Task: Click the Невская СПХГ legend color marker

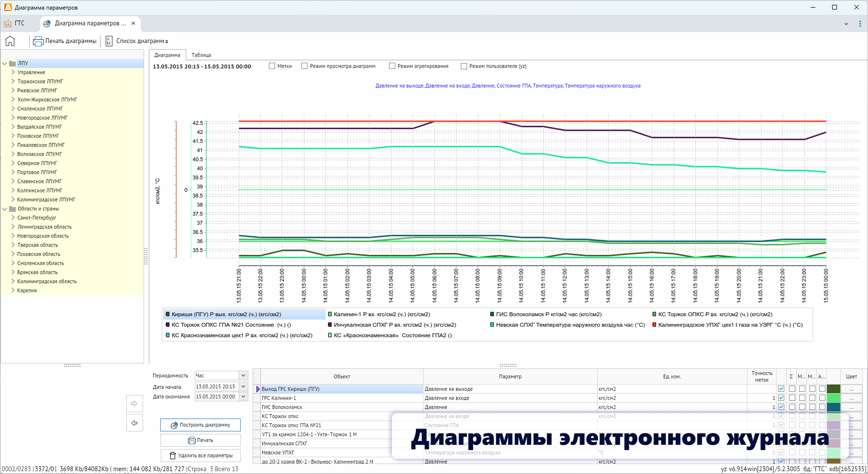Action: point(492,325)
